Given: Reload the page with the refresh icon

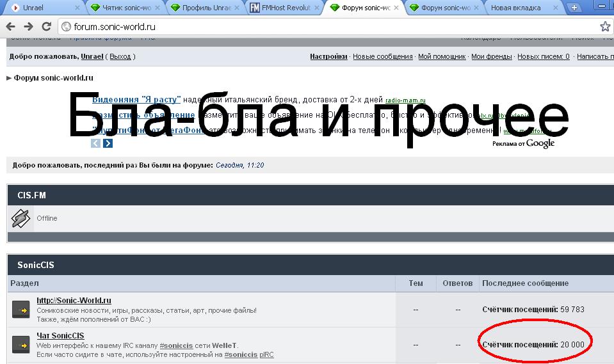Looking at the screenshot, I should (x=46, y=27).
